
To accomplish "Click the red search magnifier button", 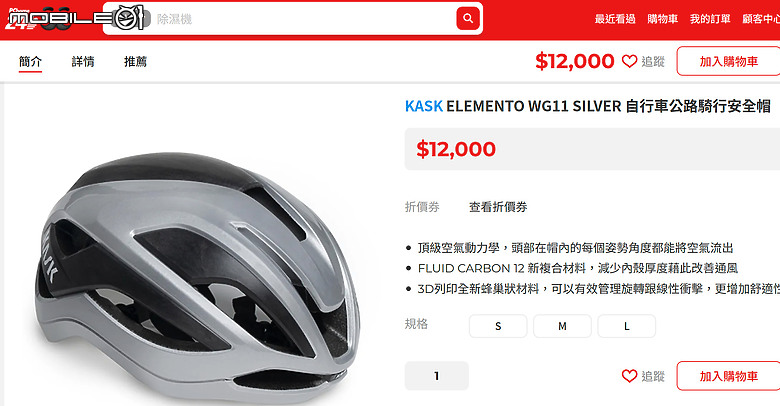I will pyautogui.click(x=468, y=18).
